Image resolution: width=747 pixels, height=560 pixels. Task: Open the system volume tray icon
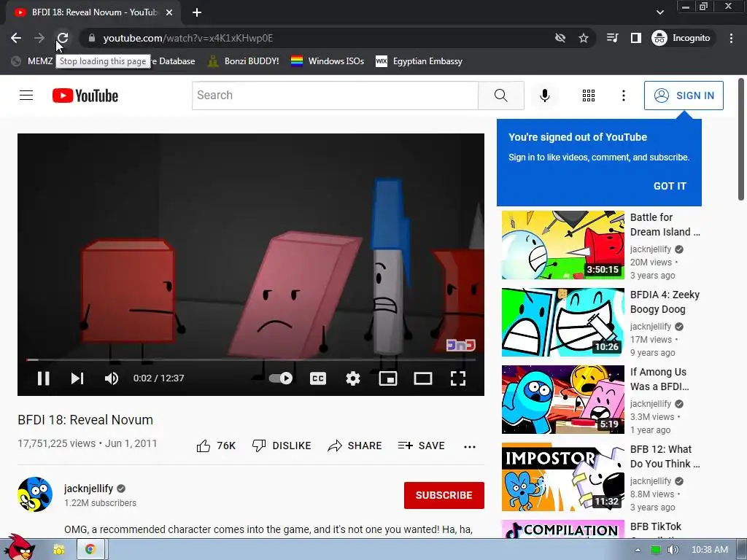point(673,550)
